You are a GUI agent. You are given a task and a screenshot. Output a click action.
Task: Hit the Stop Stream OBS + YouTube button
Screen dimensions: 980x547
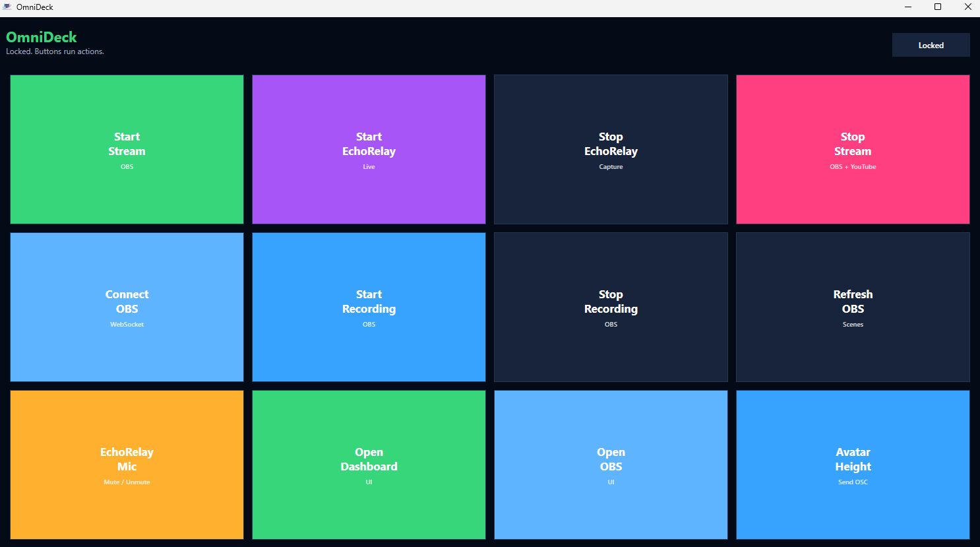853,149
